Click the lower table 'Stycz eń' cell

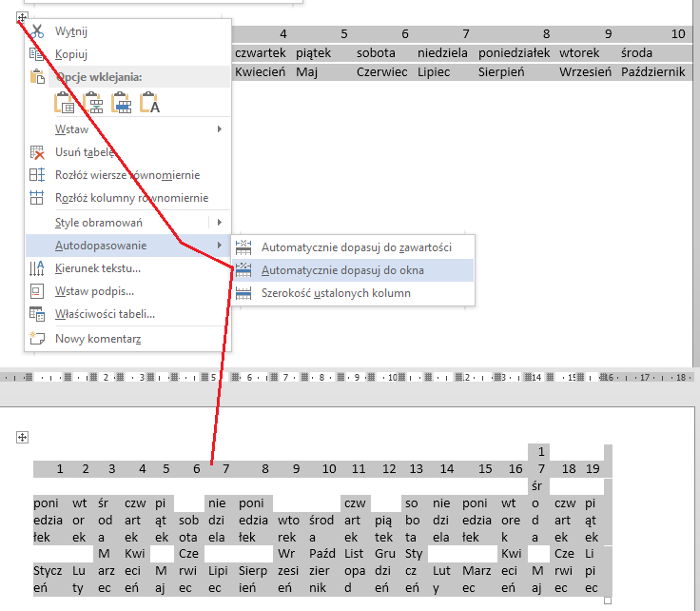[x=48, y=580]
